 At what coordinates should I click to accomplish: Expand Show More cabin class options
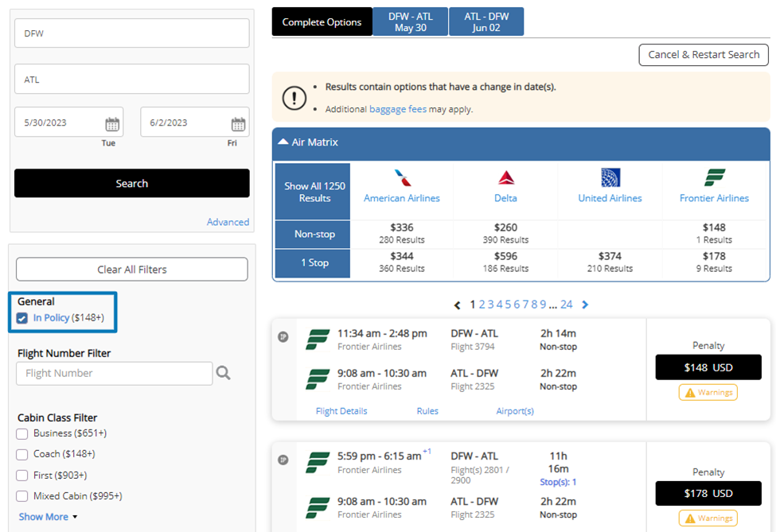48,517
